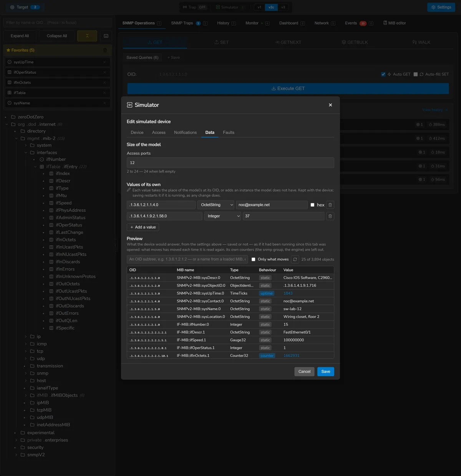This screenshot has height=476, width=461.
Task: Collapse the interfaces folder chevron
Action: (x=26, y=153)
